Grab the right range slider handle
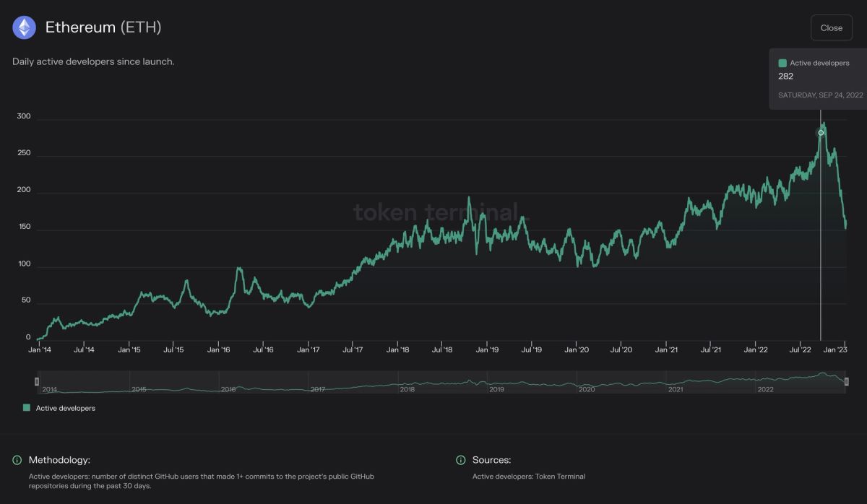Viewport: 867px width, 504px height. click(x=846, y=381)
